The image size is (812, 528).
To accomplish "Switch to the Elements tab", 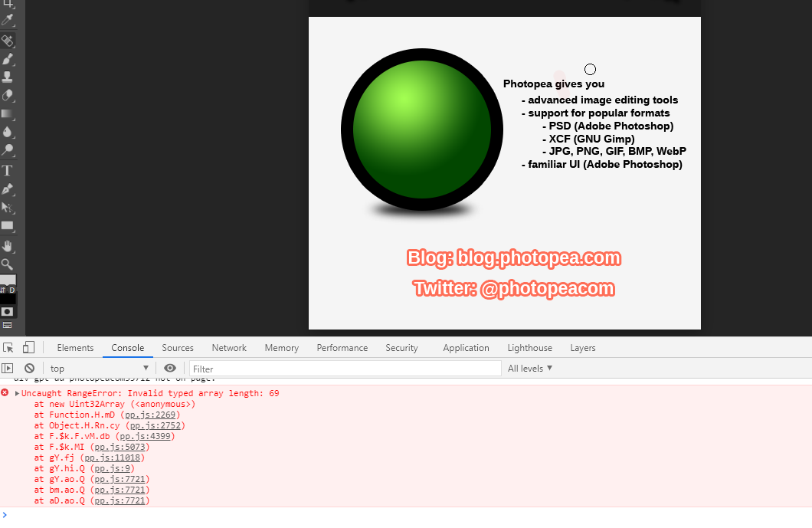I will pyautogui.click(x=75, y=348).
